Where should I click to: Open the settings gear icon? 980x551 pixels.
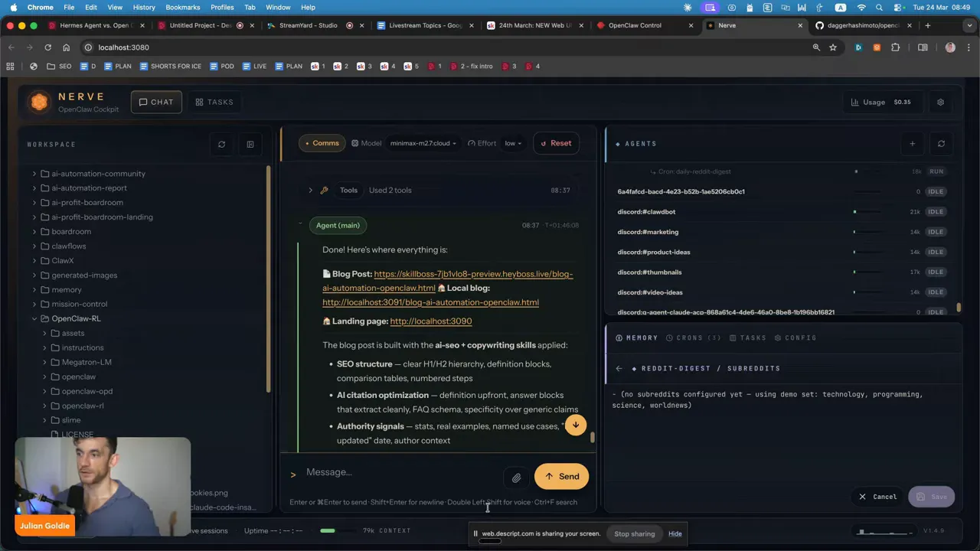click(940, 102)
